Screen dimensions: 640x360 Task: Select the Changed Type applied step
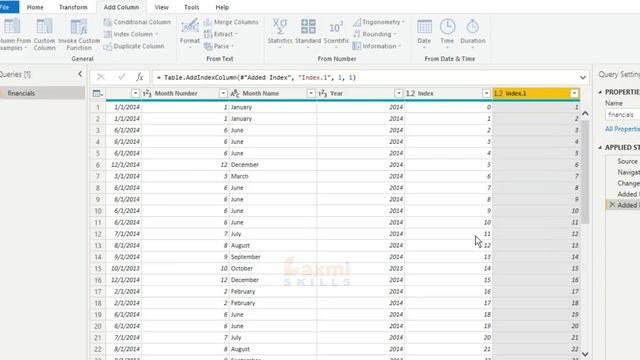(x=628, y=183)
